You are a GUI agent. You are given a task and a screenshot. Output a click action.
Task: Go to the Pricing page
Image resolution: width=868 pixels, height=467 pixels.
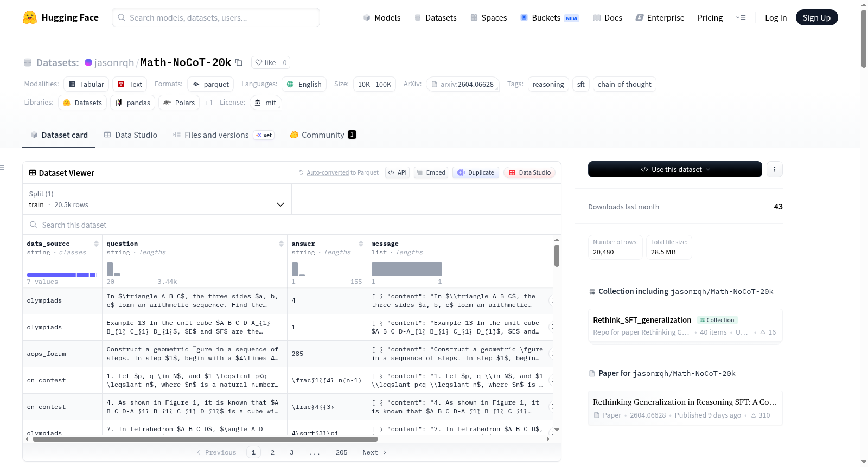click(710, 17)
